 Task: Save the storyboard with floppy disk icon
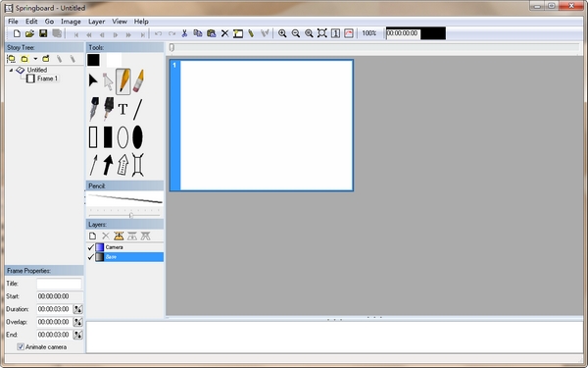(x=43, y=33)
